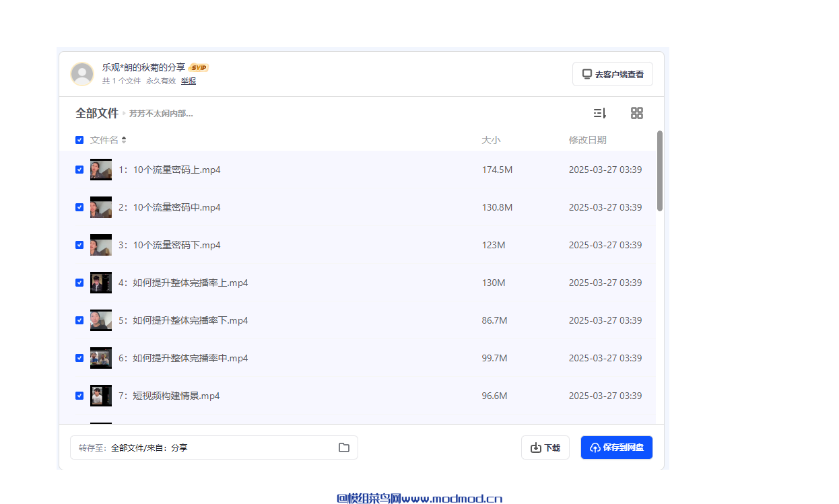
Task: Click the 174.5M size value
Action: coord(497,170)
